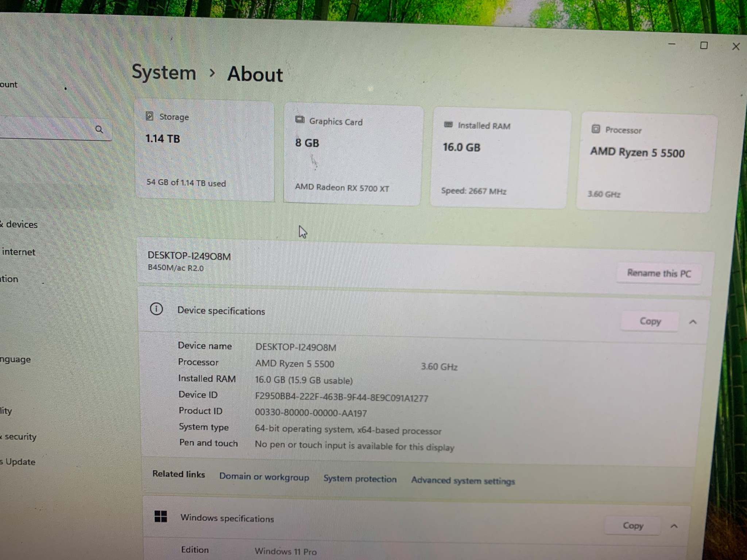Open the Advanced system settings link
Screen dimensions: 747x560
tap(463, 481)
